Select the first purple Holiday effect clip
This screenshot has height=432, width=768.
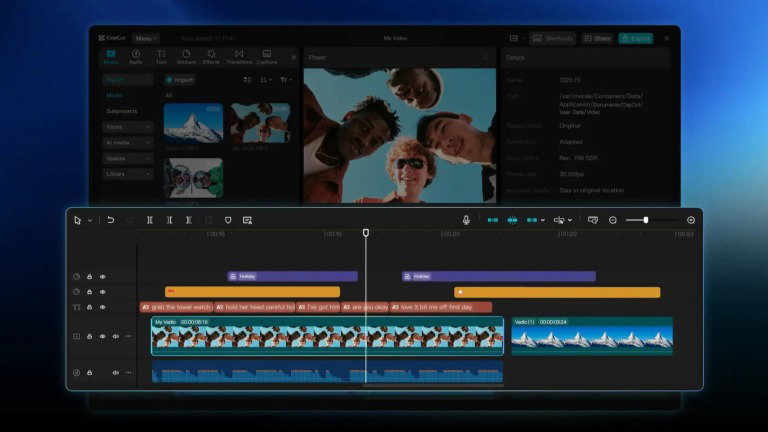[x=292, y=277]
